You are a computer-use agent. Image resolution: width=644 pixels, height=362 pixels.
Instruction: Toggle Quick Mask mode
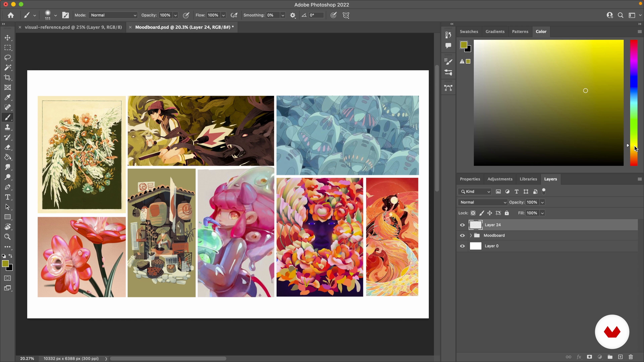8,278
